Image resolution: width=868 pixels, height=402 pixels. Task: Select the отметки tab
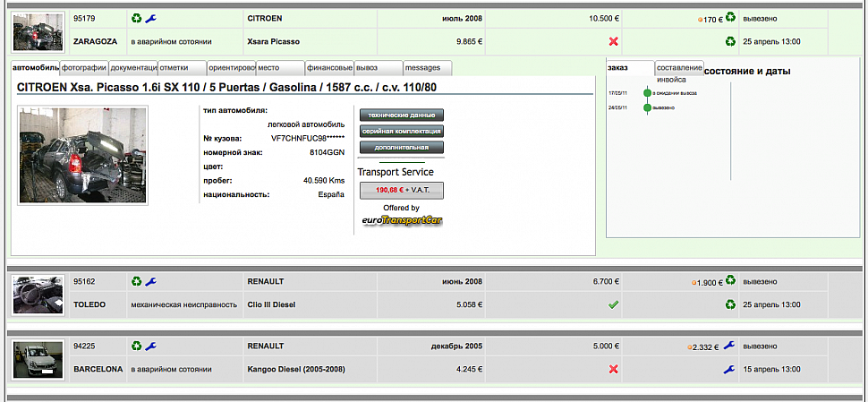point(183,67)
